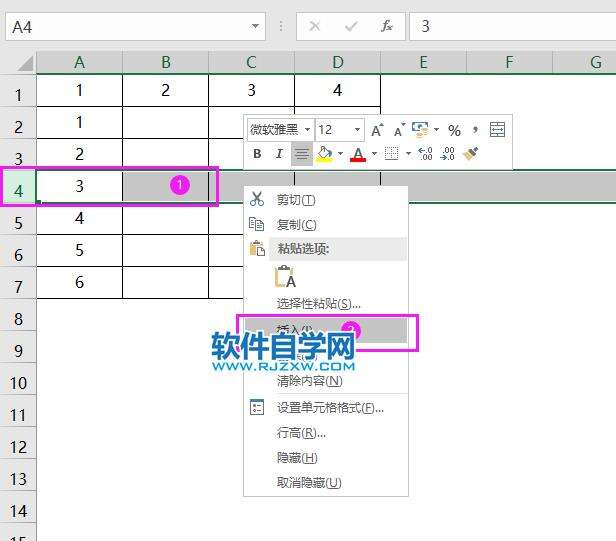This screenshot has height=541, width=616.
Task: Cancel entry with the X formula bar icon
Action: point(315,26)
